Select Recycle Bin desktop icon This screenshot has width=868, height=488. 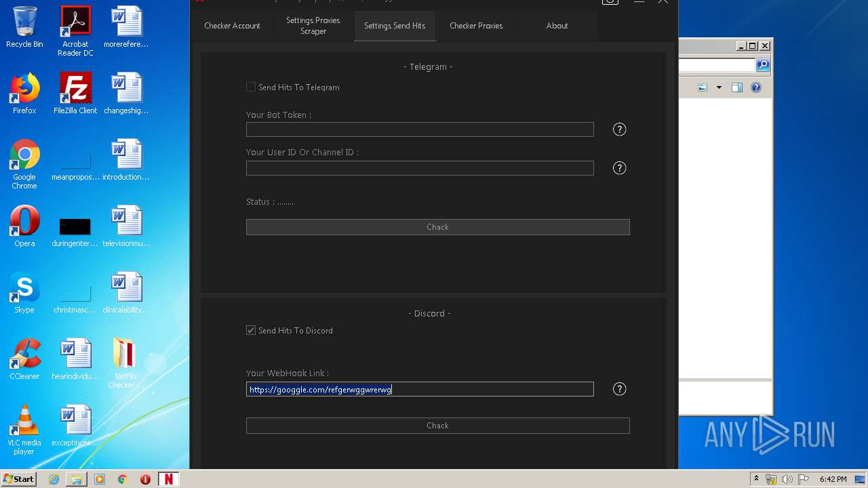tap(24, 27)
